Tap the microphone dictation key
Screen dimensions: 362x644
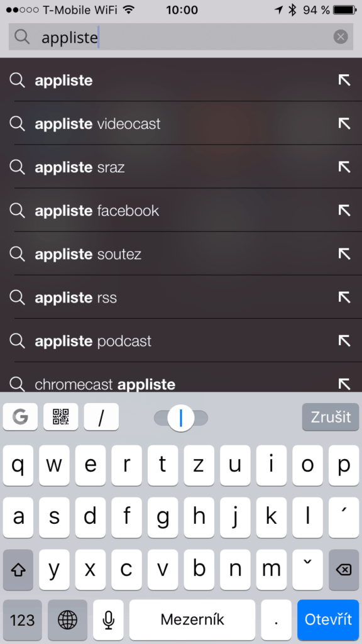[108, 619]
